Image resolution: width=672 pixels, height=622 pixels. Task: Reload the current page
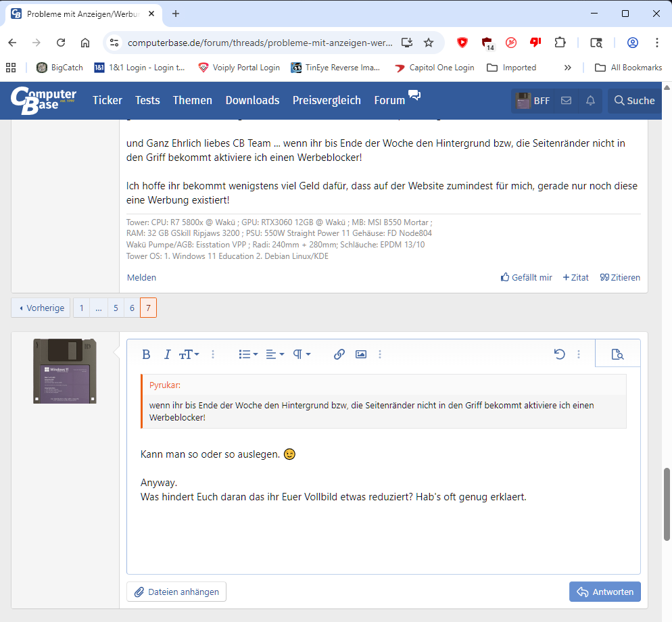click(x=61, y=43)
